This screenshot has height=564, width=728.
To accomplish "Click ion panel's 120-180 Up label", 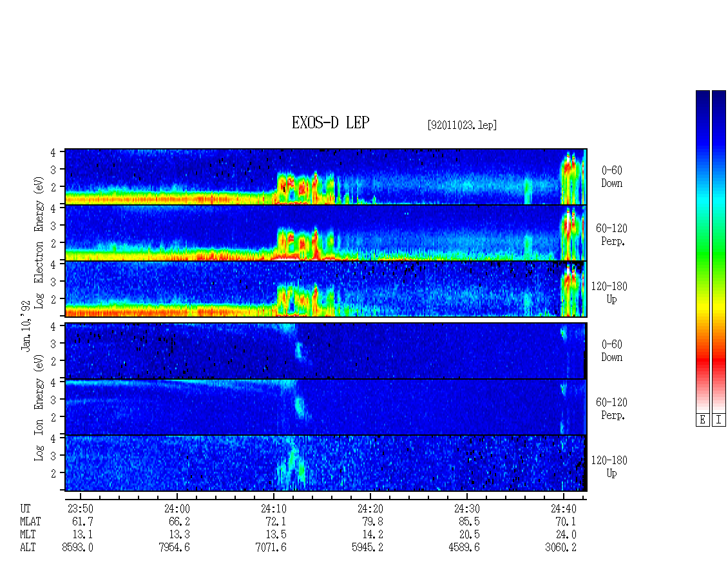I will pyautogui.click(x=609, y=467).
